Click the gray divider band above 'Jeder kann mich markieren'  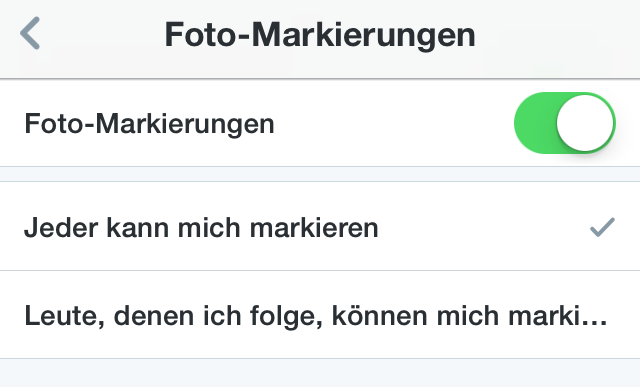(320, 174)
